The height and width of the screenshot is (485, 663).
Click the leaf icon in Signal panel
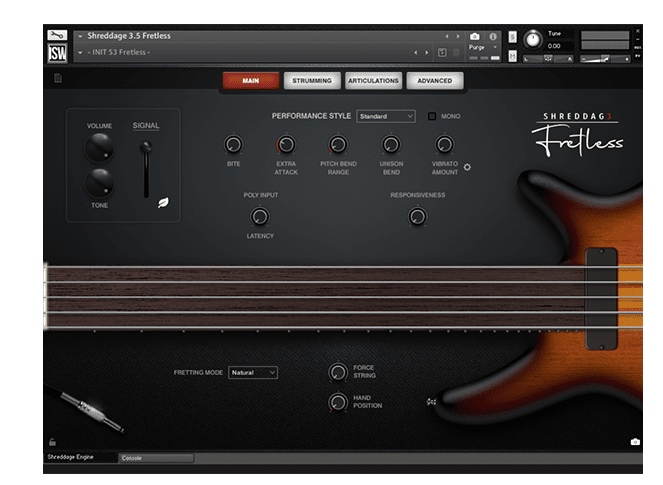coord(163,203)
